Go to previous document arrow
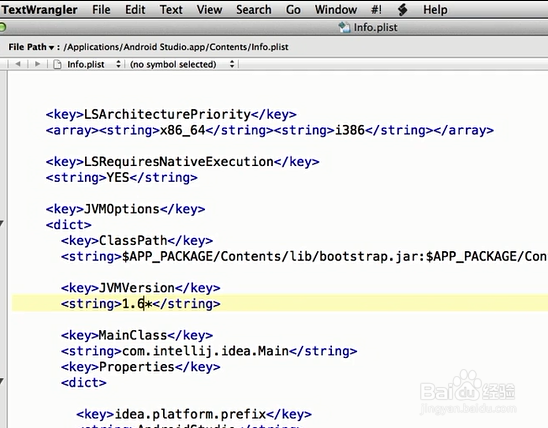The height and width of the screenshot is (428, 548). coord(18,64)
